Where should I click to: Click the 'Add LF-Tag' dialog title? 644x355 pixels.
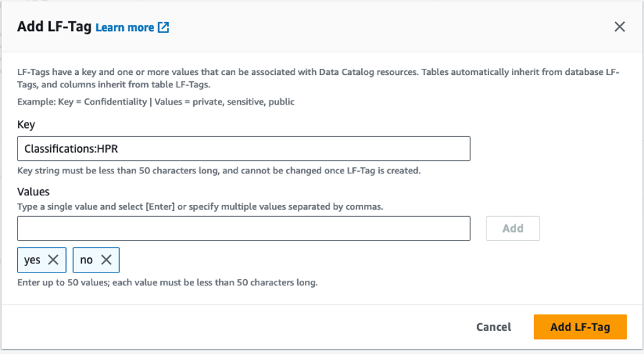(54, 27)
